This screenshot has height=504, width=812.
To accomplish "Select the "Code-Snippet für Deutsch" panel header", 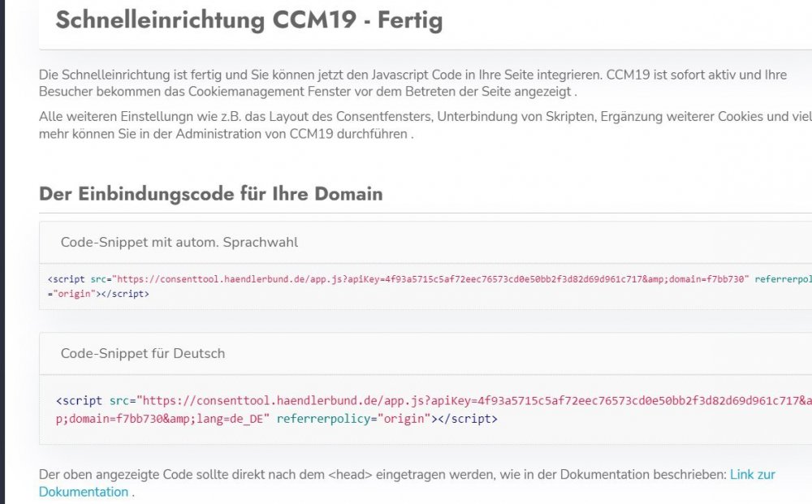I will (143, 353).
